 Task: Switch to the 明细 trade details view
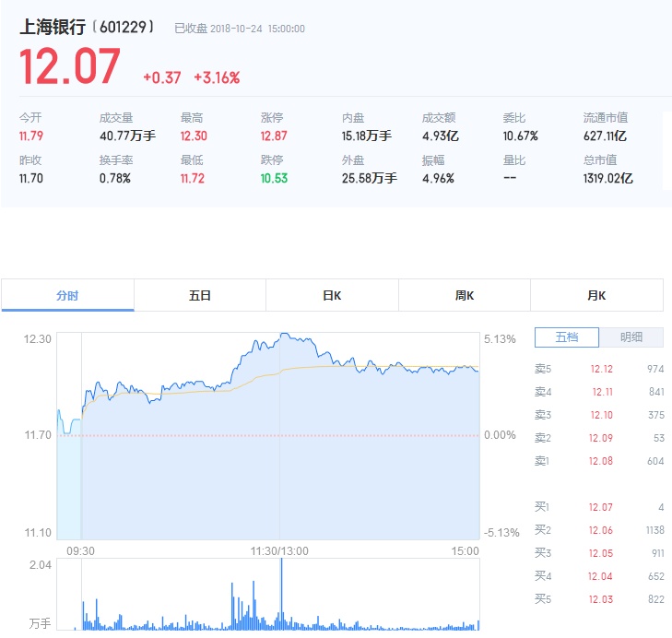coord(631,337)
